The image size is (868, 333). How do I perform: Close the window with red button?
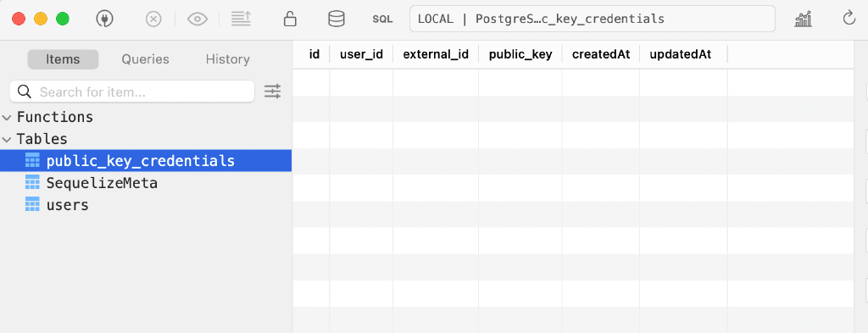(19, 19)
